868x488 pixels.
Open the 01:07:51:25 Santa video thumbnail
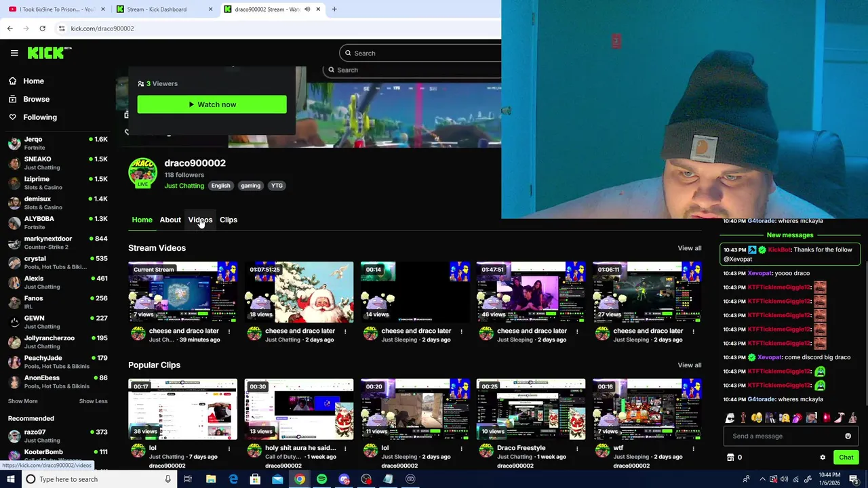pos(299,292)
